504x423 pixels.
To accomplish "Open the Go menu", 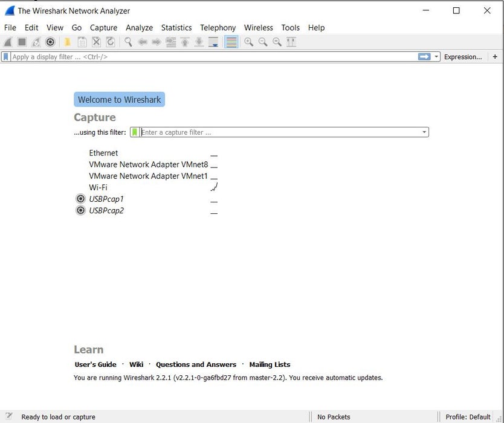I will (x=77, y=28).
